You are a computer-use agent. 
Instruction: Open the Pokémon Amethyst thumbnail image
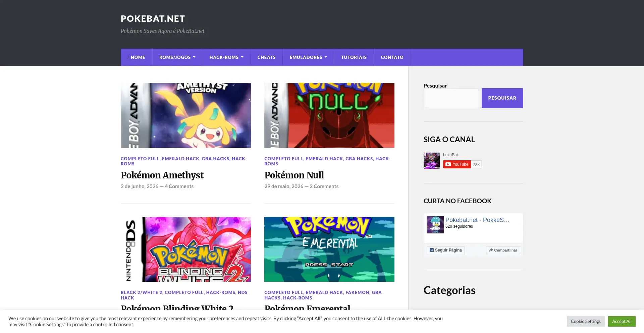[186, 115]
